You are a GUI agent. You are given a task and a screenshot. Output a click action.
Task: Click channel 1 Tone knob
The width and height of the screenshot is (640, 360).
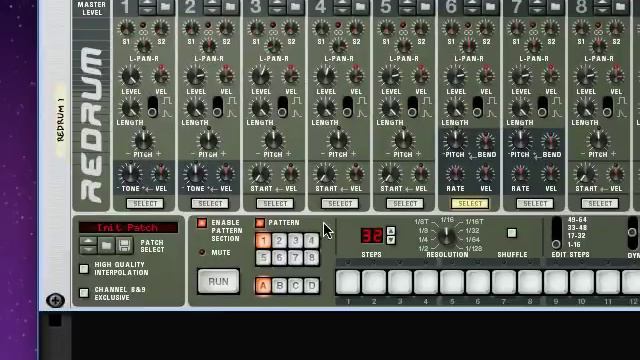pos(131,174)
